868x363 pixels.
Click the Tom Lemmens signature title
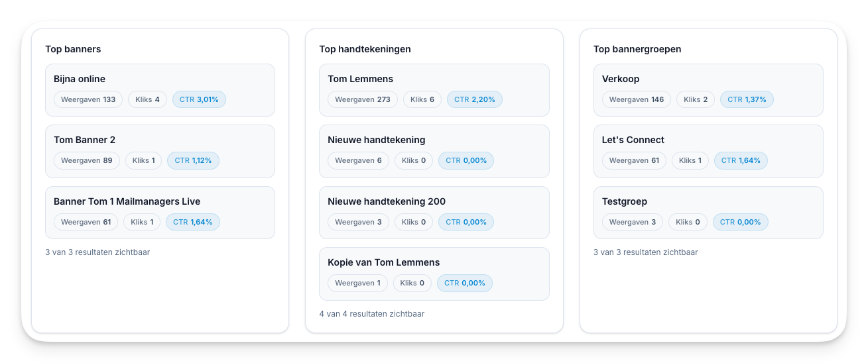tap(360, 79)
